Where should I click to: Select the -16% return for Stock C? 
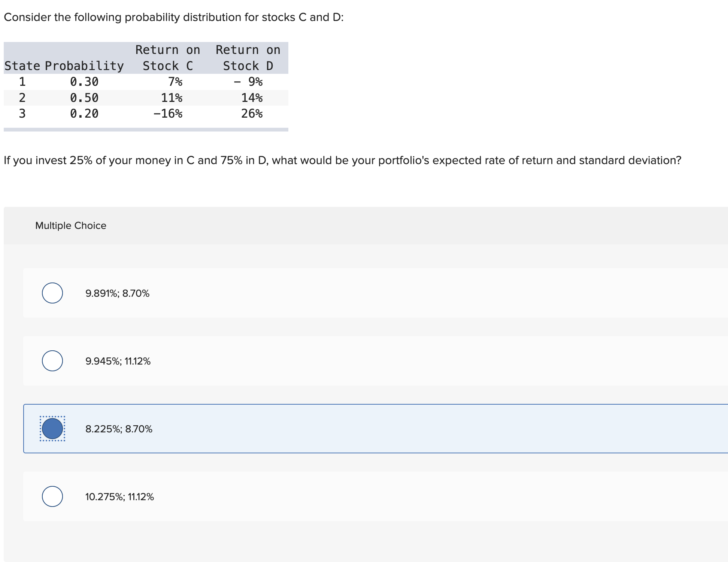[169, 114]
